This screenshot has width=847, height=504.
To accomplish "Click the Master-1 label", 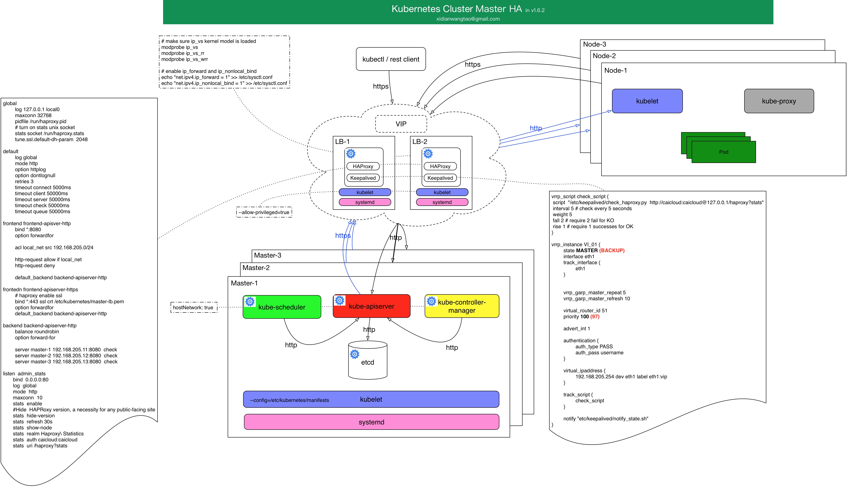I will coord(244,283).
